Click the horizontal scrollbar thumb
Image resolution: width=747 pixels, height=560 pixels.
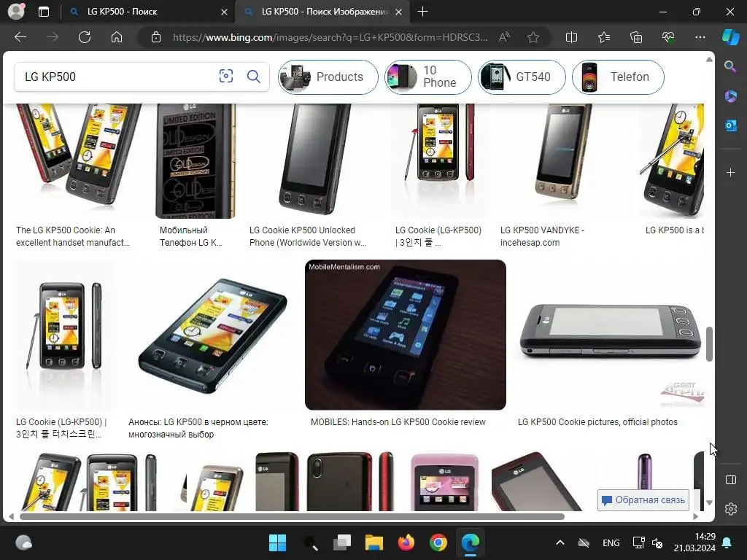292,516
